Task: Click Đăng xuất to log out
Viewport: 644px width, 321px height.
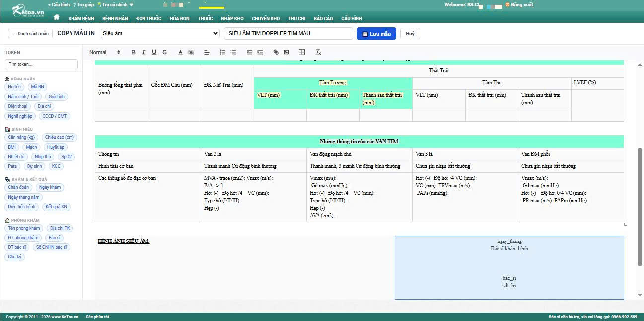Action: (518, 5)
